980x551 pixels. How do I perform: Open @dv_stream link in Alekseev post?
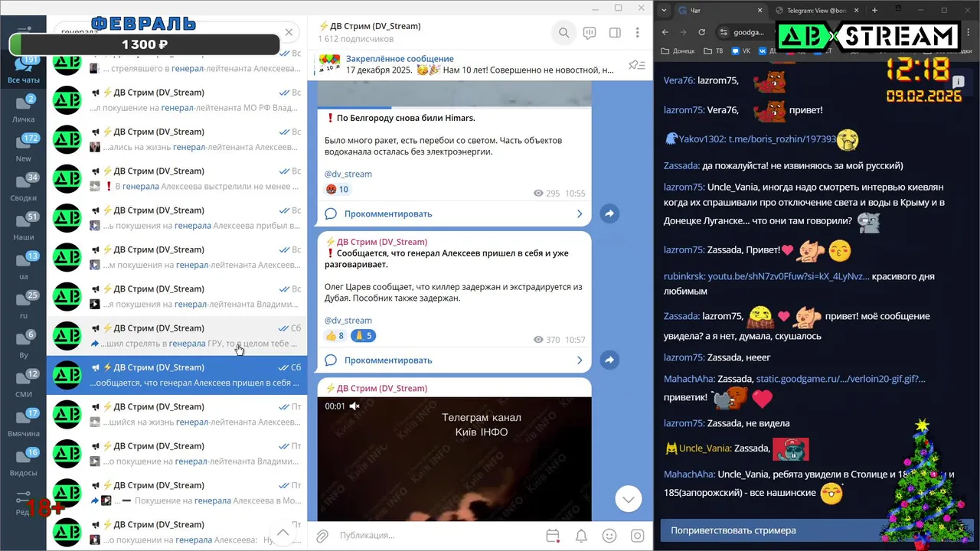(x=348, y=321)
